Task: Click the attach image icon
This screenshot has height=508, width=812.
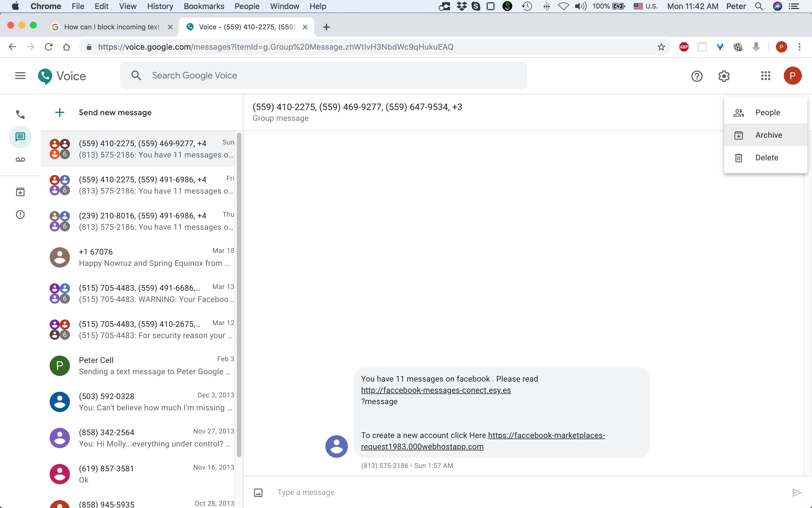Action: [258, 492]
